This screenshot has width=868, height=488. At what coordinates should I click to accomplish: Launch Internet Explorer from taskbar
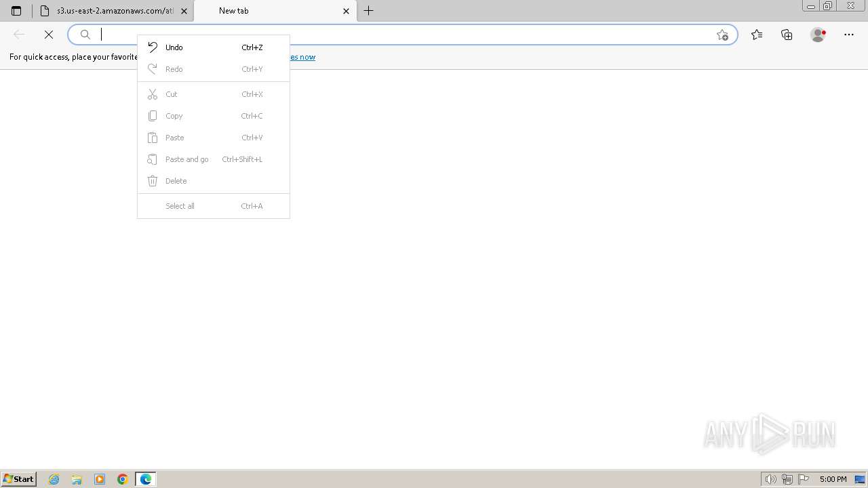(x=54, y=479)
